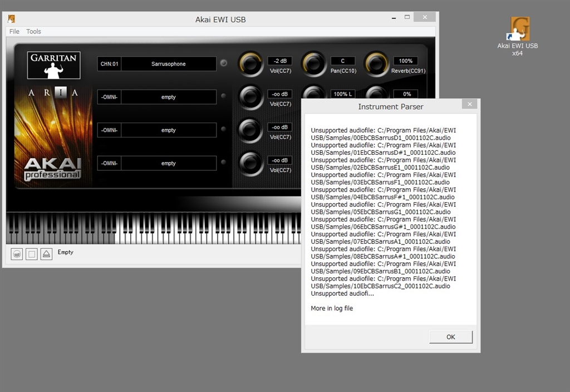Click OK in Instrument Parser dialog
The image size is (570, 392).
click(451, 337)
